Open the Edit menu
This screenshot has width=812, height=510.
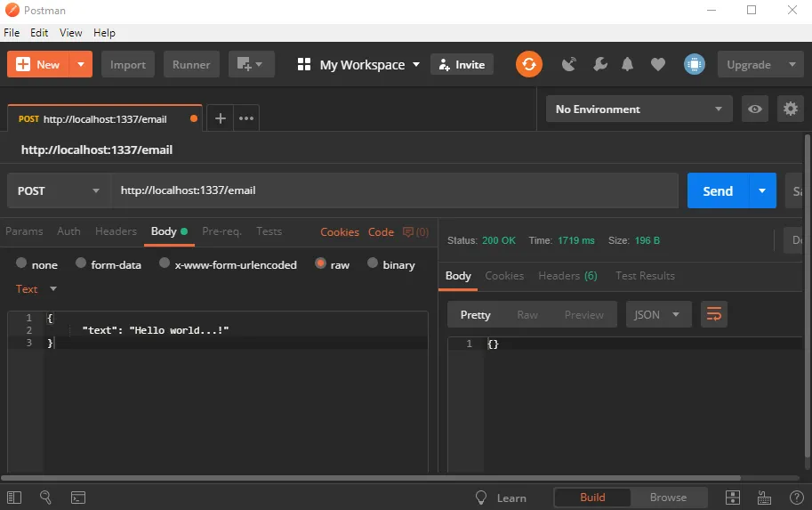(39, 33)
